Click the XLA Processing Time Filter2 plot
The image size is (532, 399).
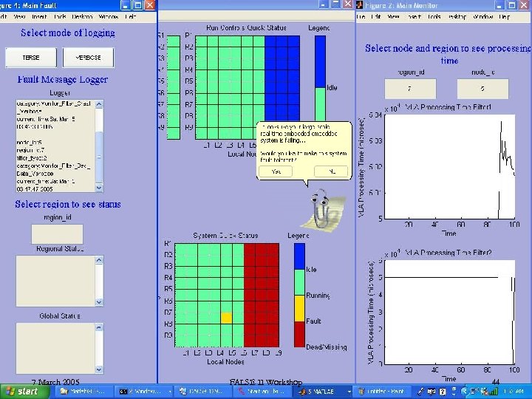tap(449, 312)
